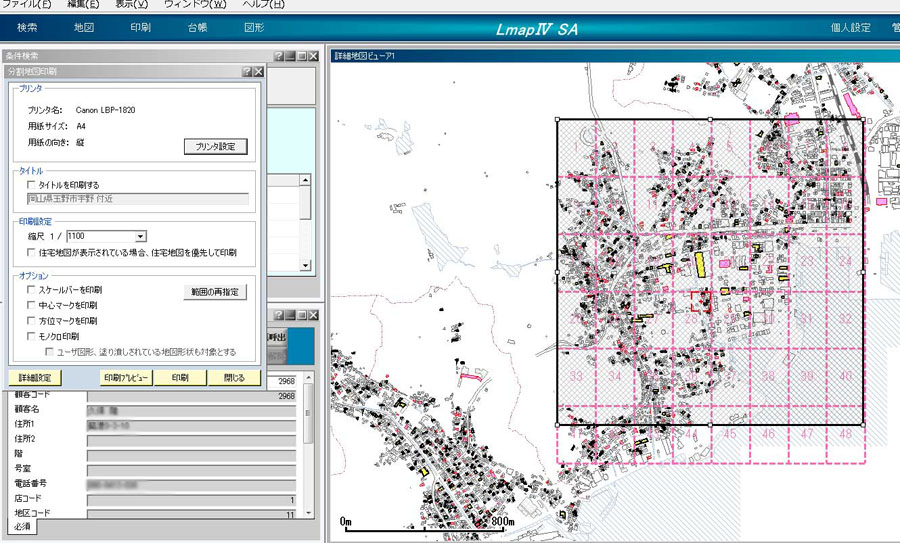
Task: Switch to the 必須 tab
Action: (x=22, y=526)
